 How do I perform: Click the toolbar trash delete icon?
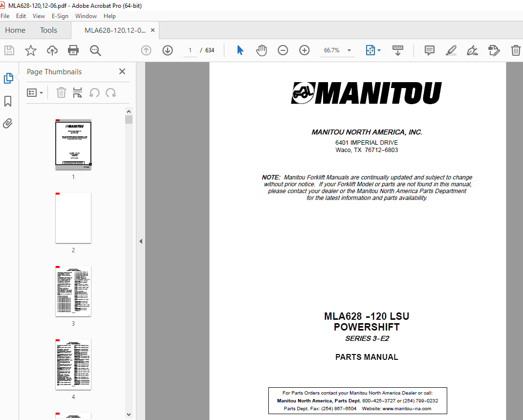pos(516,50)
